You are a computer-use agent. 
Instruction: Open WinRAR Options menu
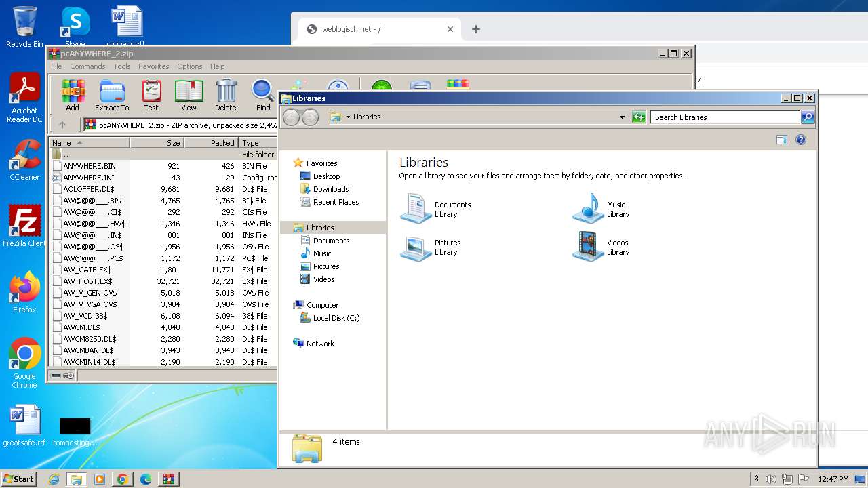coord(190,66)
